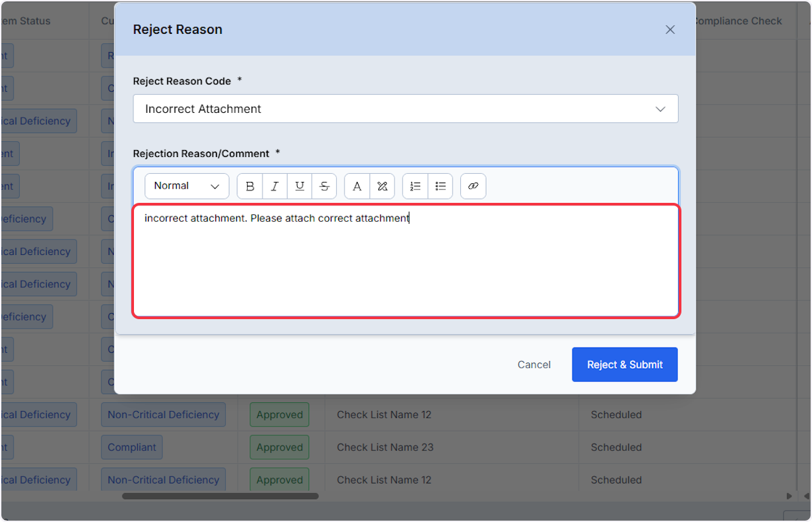Click the horizontal scrollbar of the table

[x=220, y=496]
